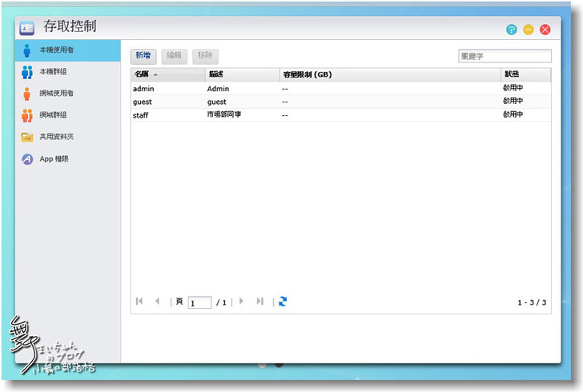Refresh the user list with the reload icon
The width and height of the screenshot is (583, 392).
point(283,302)
